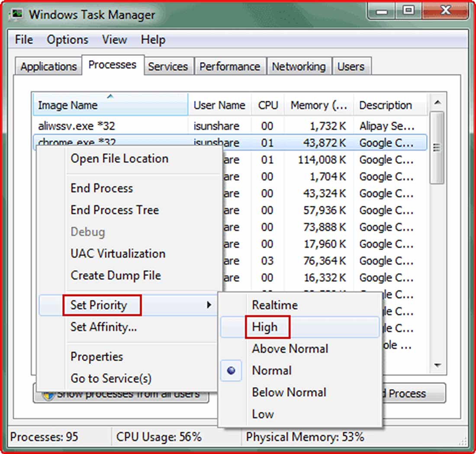Sort by CPU column header
Image resolution: width=476 pixels, height=454 pixels.
pyautogui.click(x=268, y=105)
